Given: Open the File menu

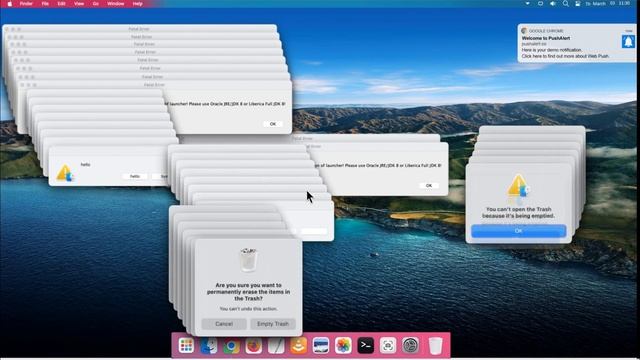Looking at the screenshot, I should [x=45, y=4].
